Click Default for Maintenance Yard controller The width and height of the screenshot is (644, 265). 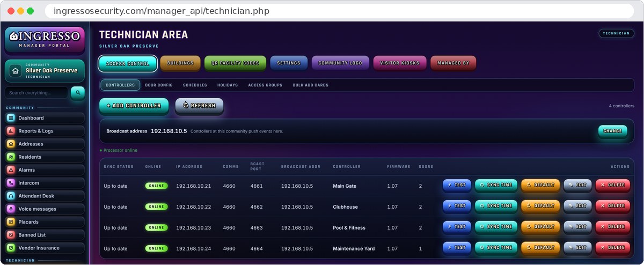click(540, 248)
